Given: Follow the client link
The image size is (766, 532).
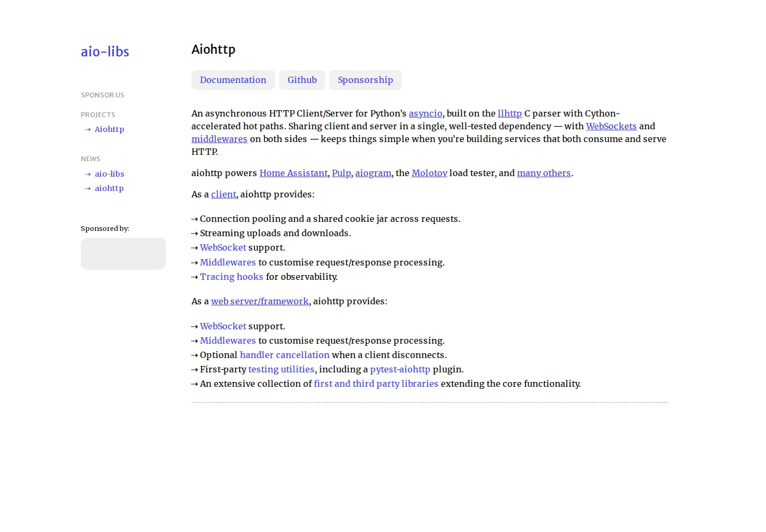Looking at the screenshot, I should (223, 194).
